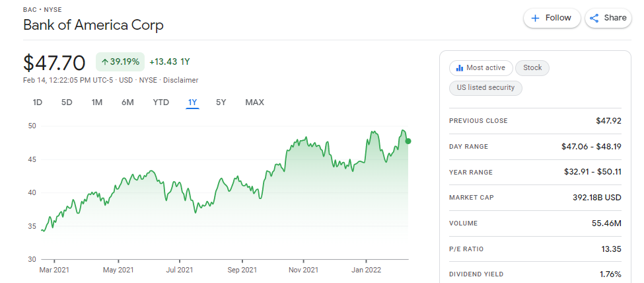Click the bar chart icon in Most active chip
644x283 pixels.
tap(460, 68)
